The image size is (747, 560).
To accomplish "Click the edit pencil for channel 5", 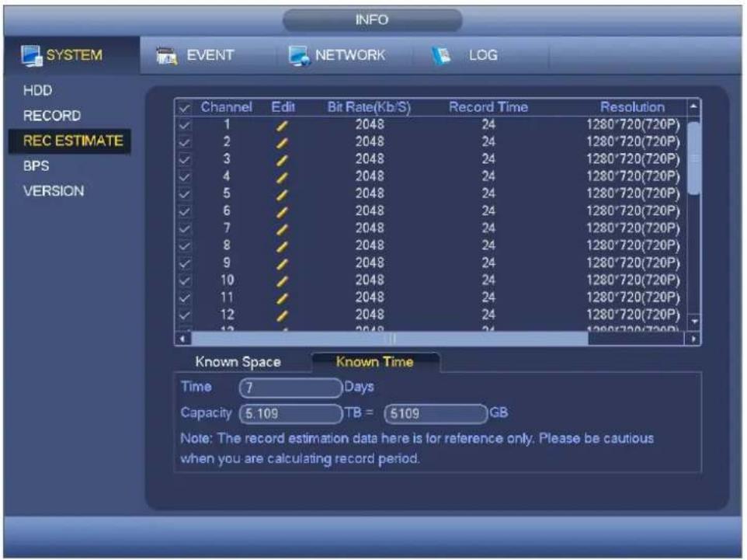I will point(282,195).
